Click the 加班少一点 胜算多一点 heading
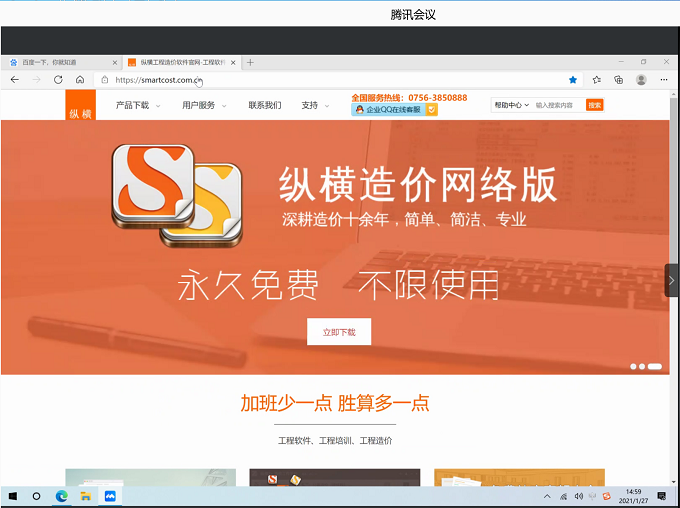 pyautogui.click(x=335, y=403)
